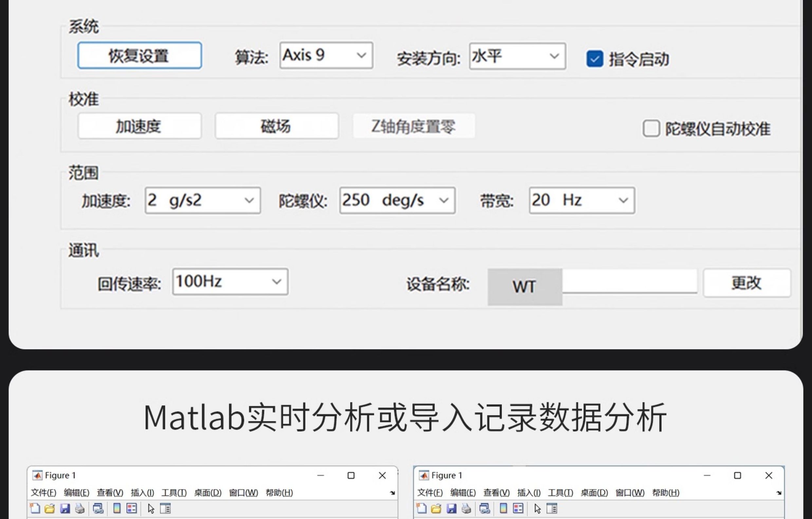Open Property Inspector icon in right Figure toolbar
This screenshot has height=519, width=812.
pyautogui.click(x=552, y=508)
